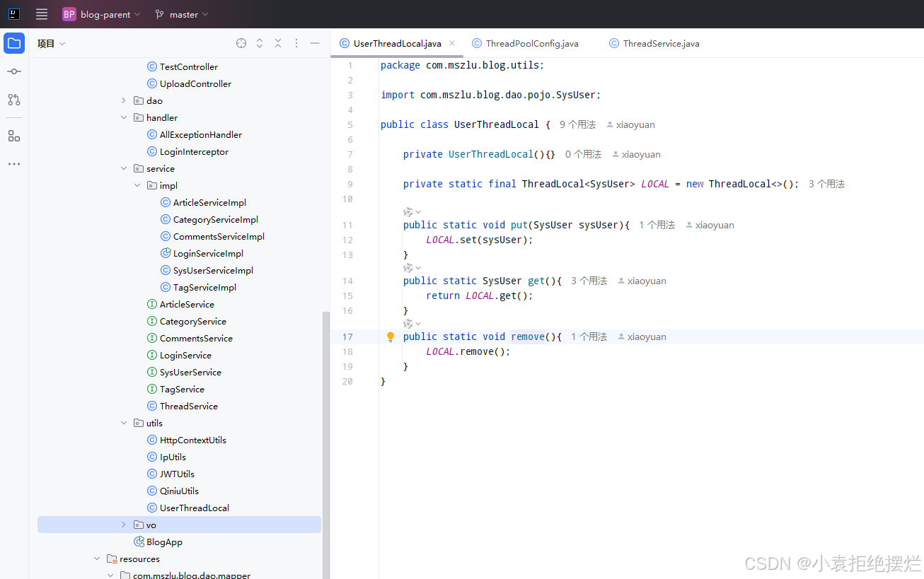Collapse the impl folder
The width and height of the screenshot is (924, 579).
click(x=137, y=185)
